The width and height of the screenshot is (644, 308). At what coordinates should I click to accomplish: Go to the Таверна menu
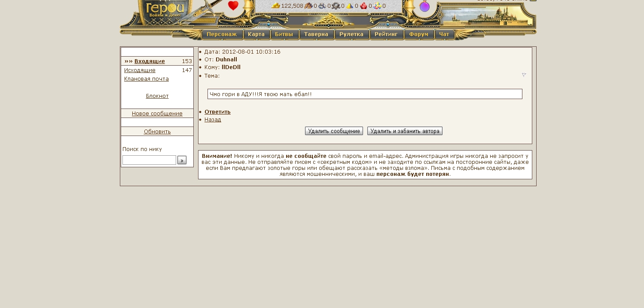pos(316,34)
